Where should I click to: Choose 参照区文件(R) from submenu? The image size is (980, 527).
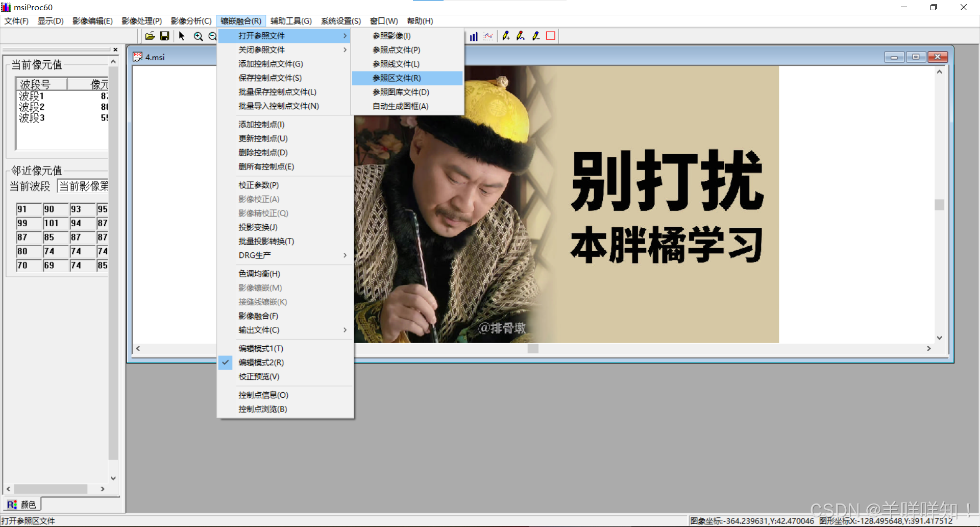[x=407, y=78]
